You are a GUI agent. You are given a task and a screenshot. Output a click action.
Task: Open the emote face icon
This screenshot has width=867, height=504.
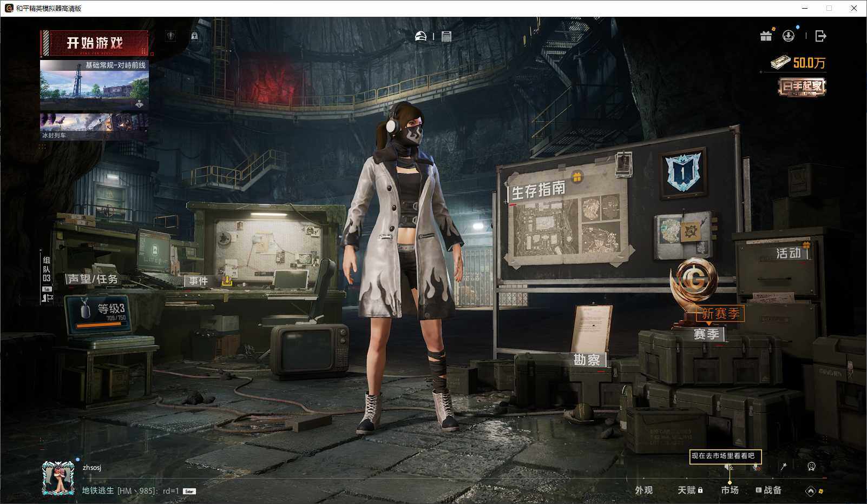(811, 466)
